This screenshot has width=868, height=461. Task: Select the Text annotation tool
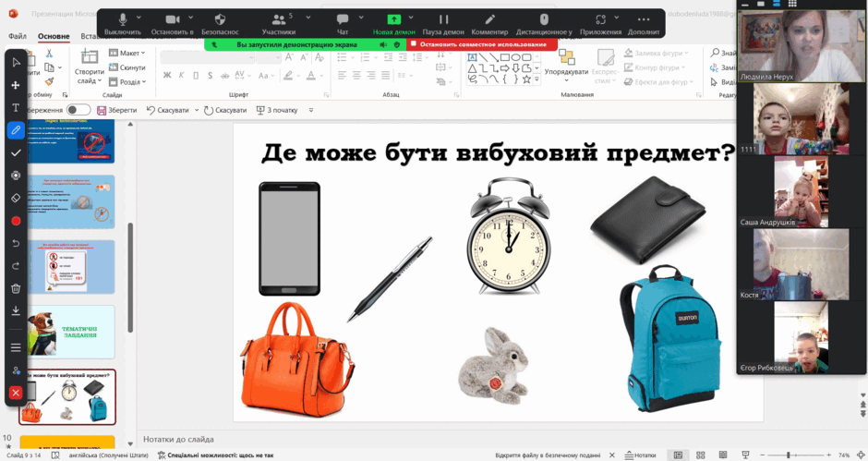[x=16, y=107]
